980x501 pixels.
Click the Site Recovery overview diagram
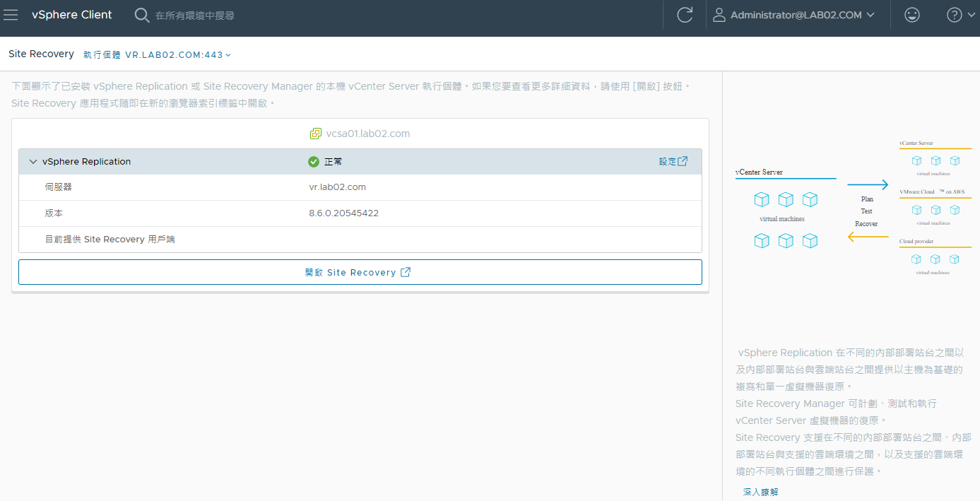click(853, 208)
